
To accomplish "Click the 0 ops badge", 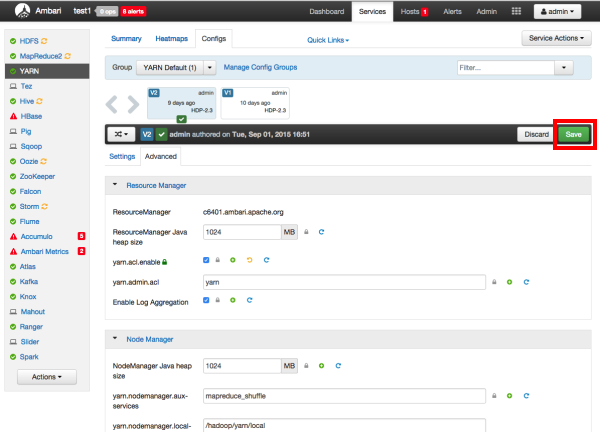I will [x=108, y=11].
